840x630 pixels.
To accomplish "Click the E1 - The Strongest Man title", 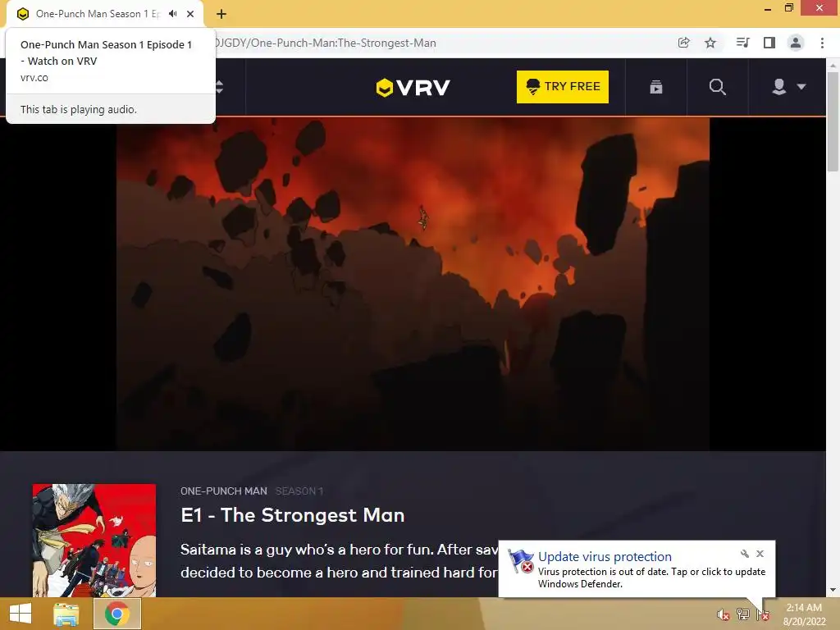I will 293,515.
